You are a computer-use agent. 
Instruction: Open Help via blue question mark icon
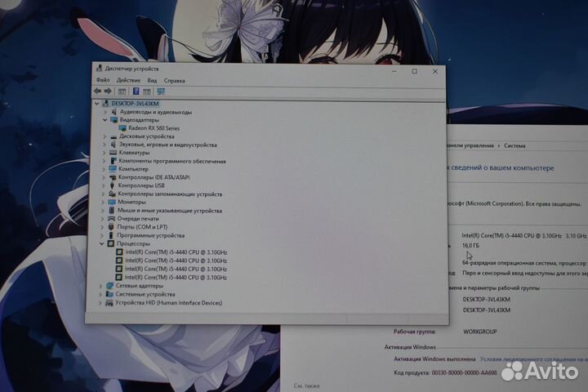click(x=136, y=91)
